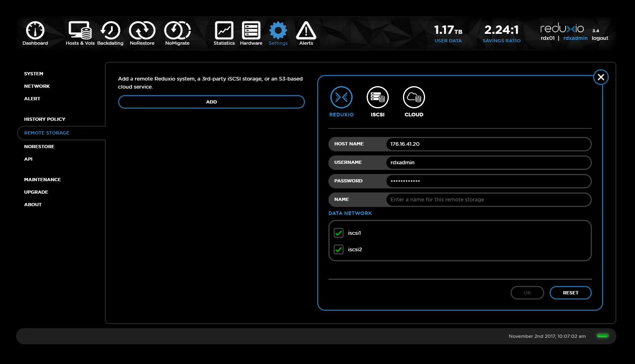Image resolution: width=635 pixels, height=364 pixels.
Task: Open the NoRestore icon
Action: click(142, 31)
